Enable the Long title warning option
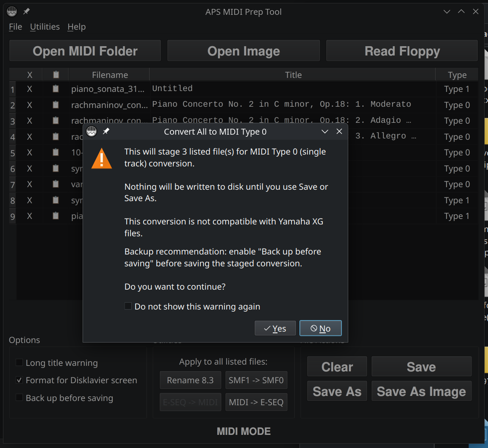488x448 pixels. click(19, 362)
